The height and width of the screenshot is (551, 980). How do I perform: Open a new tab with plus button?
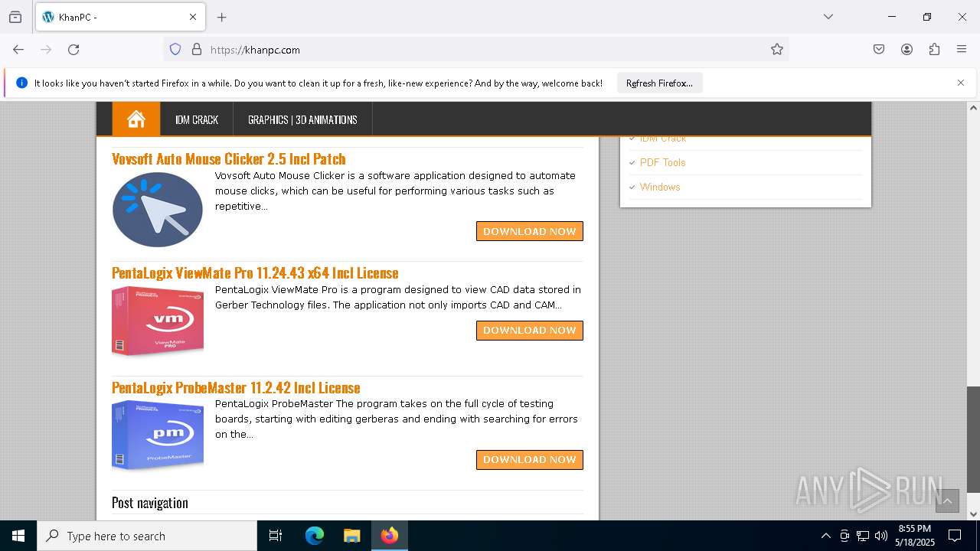coord(221,17)
